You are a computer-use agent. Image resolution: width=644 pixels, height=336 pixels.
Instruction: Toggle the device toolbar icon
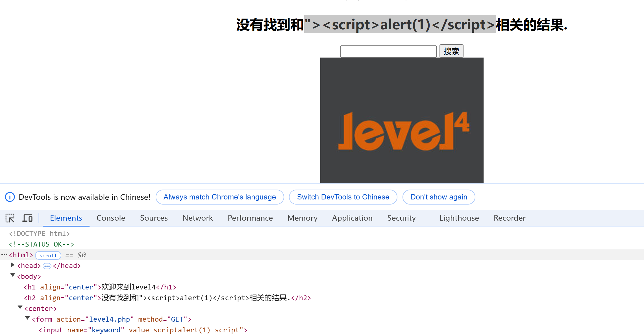coord(27,218)
